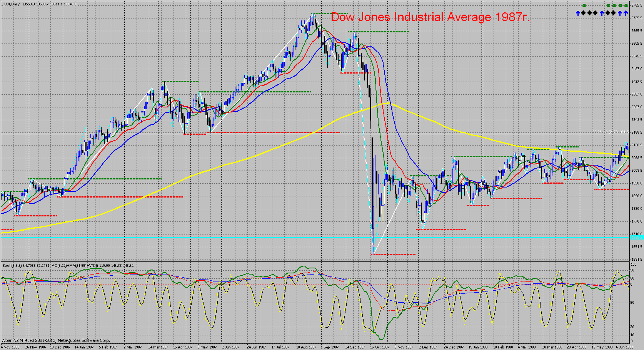Click the '6 Jun 1988' date label
The width and height of the screenshot is (644, 350).
[625, 347]
